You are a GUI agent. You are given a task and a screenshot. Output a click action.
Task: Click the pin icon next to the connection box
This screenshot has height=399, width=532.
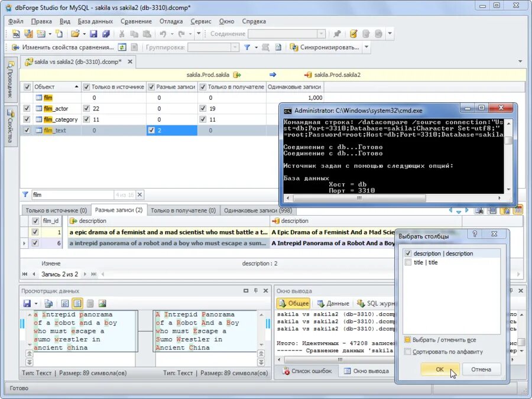(x=337, y=34)
